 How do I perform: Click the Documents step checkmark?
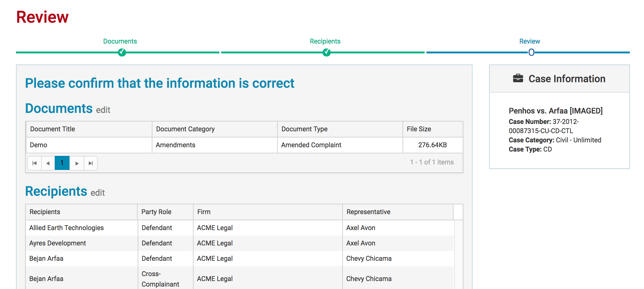click(122, 52)
